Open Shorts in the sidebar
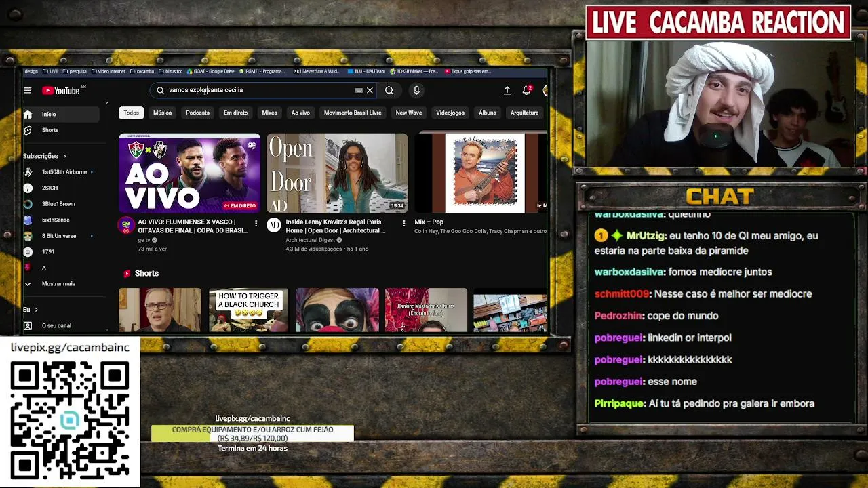 click(61, 130)
